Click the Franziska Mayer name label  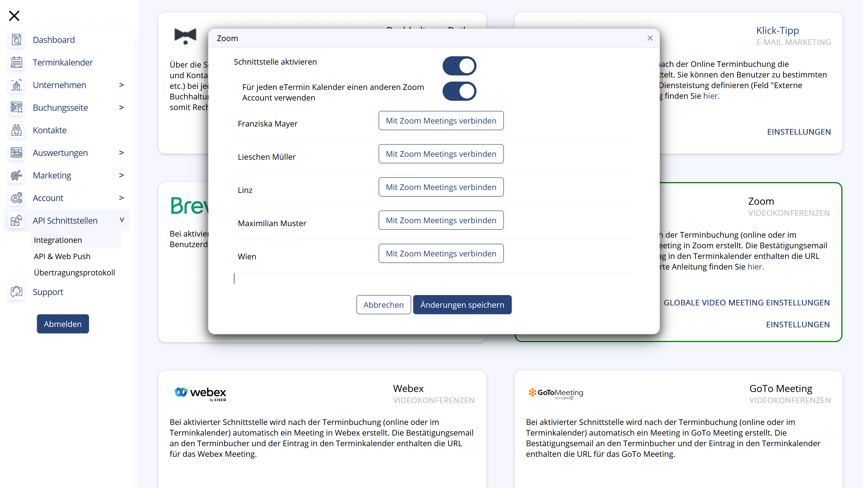tap(268, 124)
